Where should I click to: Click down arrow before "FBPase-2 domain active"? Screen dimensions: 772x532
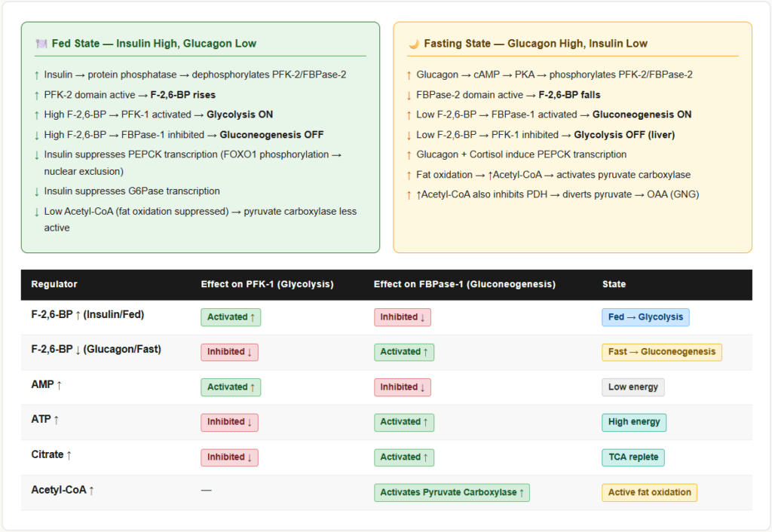[x=409, y=95]
